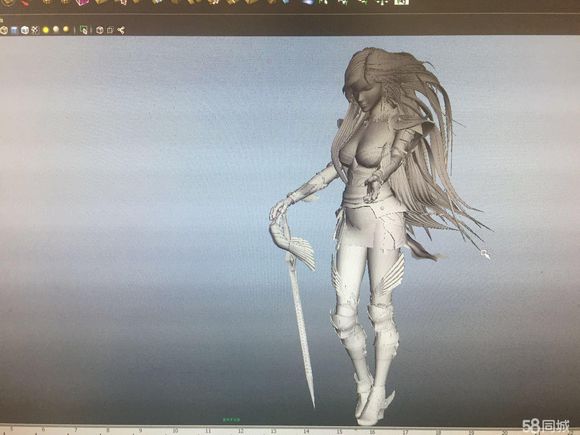Click the blue-white sphere shelf icon

[308, 2]
